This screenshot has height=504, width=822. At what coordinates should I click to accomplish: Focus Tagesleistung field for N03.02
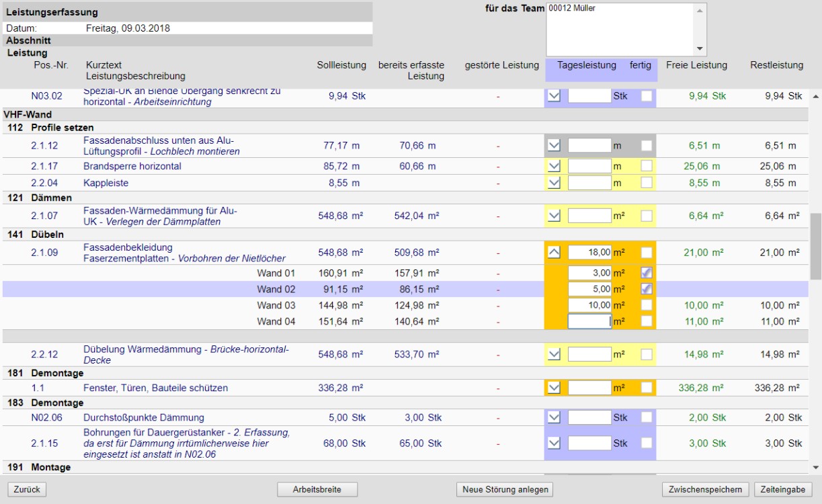click(589, 96)
